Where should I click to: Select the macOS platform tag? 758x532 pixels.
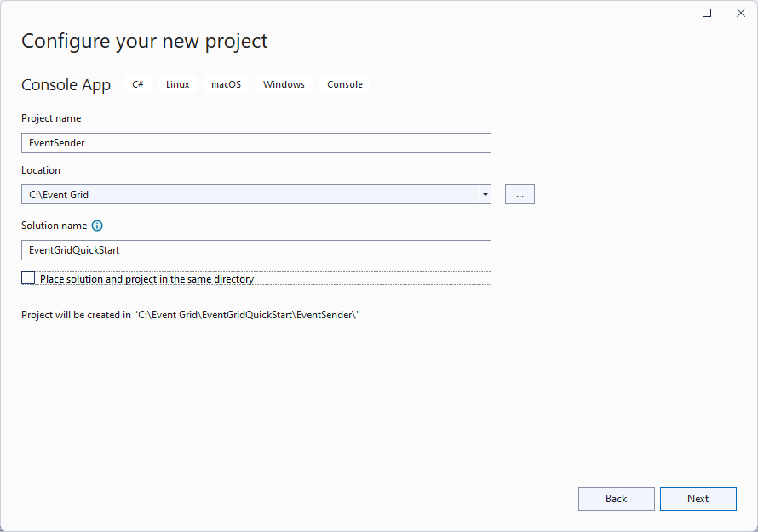pos(226,84)
